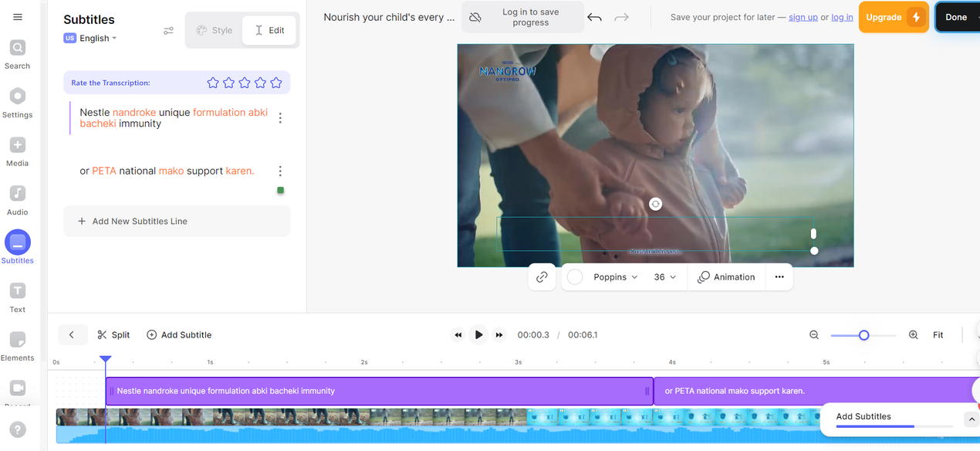Viewport: 980px width, 451px height.
Task: Edit the project title field
Action: tap(389, 17)
